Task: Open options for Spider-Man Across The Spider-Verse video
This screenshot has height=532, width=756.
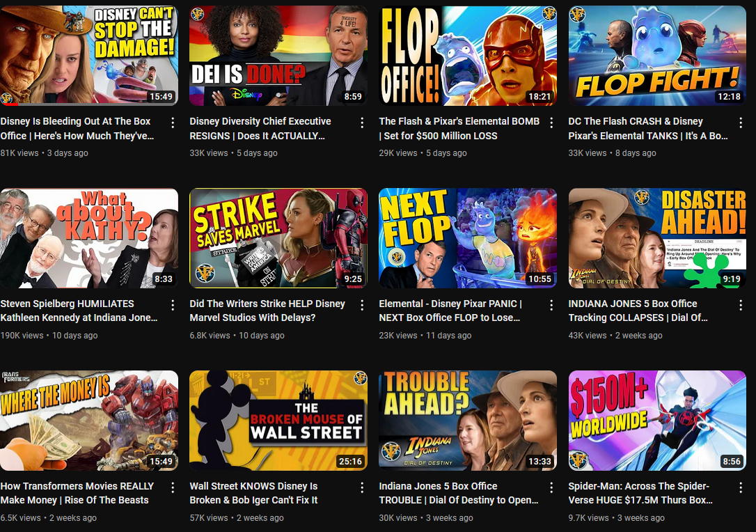Action: [741, 487]
